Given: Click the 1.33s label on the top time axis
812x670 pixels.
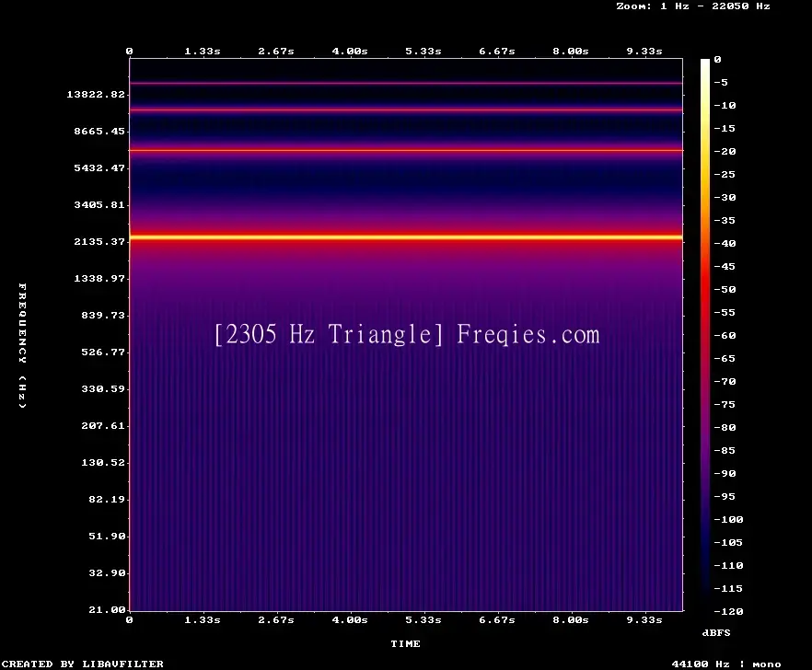Looking at the screenshot, I should point(203,52).
